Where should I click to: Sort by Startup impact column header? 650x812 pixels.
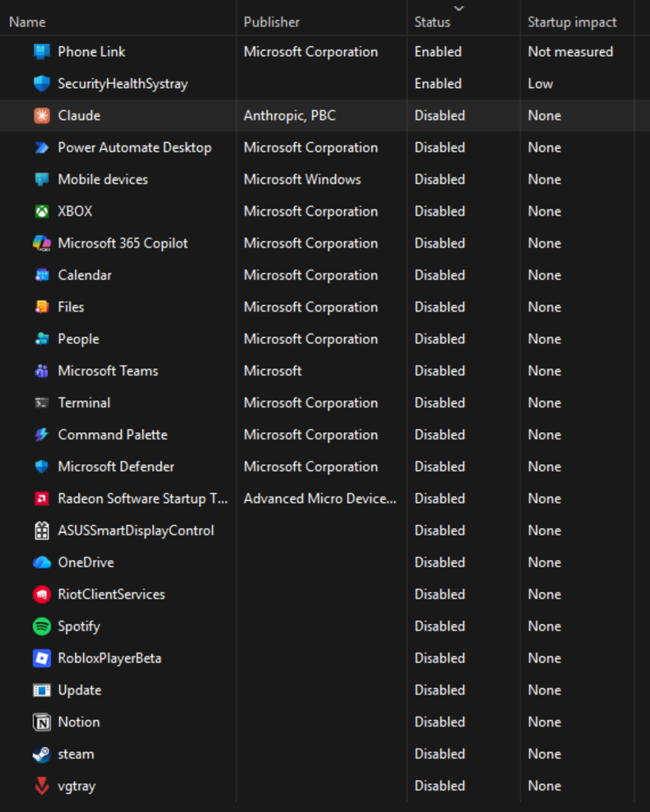click(x=572, y=22)
